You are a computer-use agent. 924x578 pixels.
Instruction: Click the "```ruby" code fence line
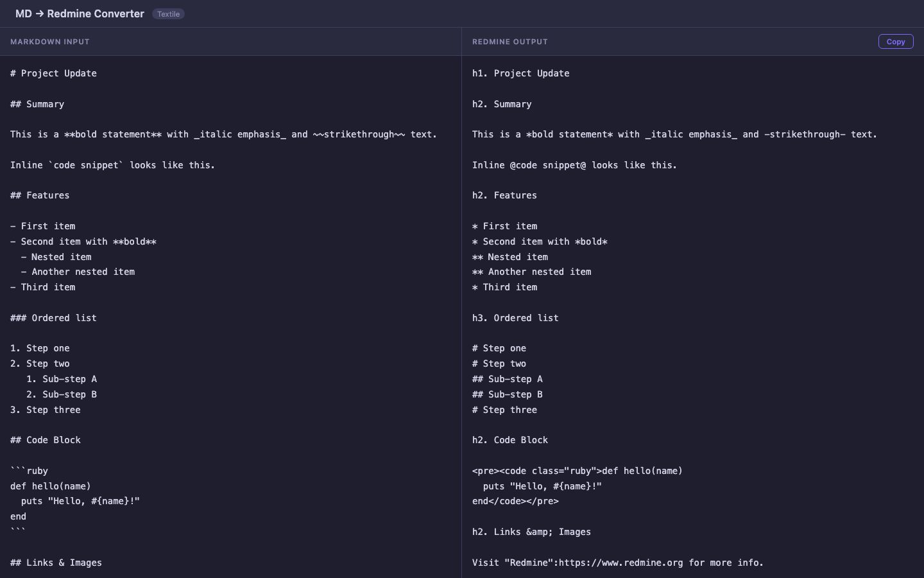(30, 471)
